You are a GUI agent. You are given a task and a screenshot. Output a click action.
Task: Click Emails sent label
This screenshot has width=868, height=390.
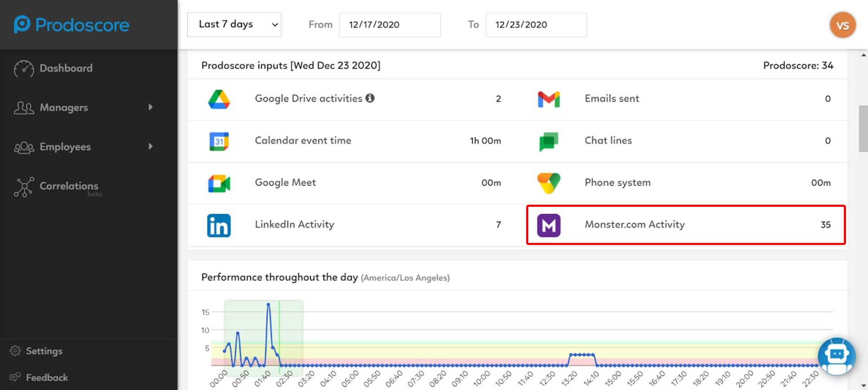point(612,99)
